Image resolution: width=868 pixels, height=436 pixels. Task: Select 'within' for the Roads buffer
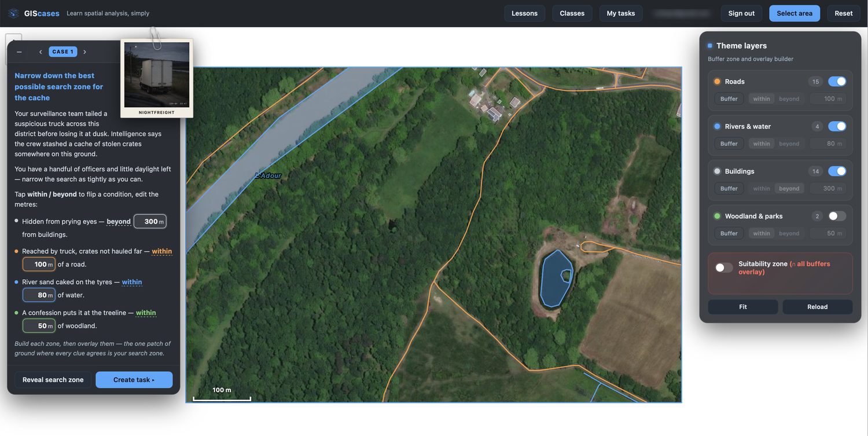click(762, 99)
